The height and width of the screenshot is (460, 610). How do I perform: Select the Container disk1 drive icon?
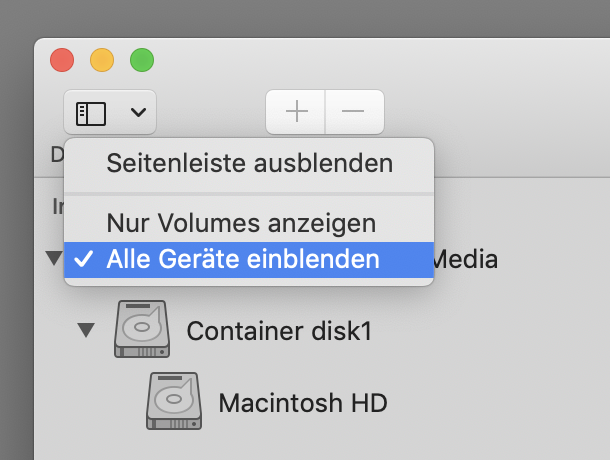click(142, 329)
